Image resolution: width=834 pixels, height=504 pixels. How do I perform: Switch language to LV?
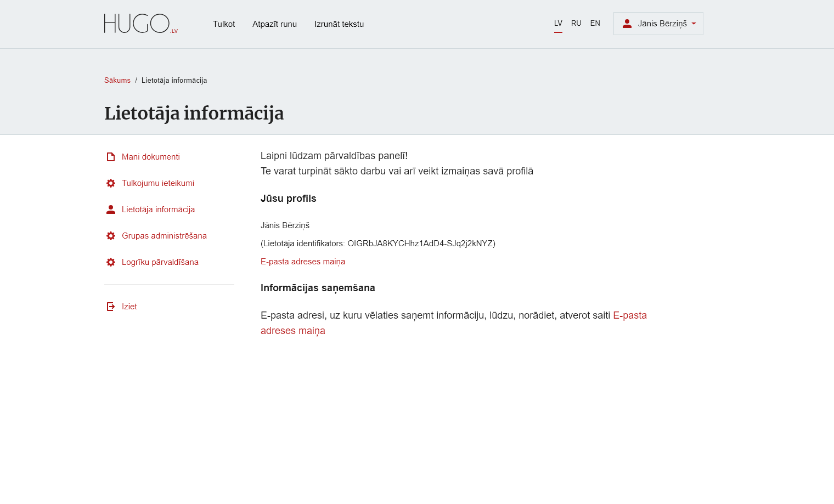(x=558, y=24)
